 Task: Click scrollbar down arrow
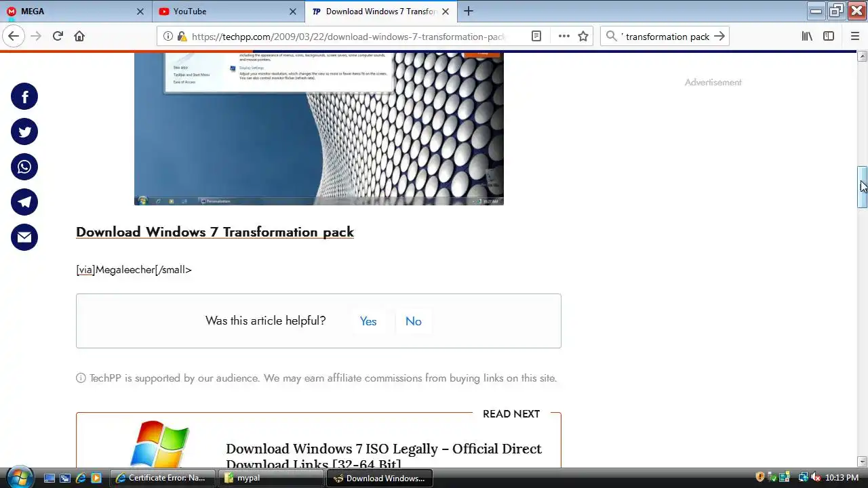pos(863,462)
